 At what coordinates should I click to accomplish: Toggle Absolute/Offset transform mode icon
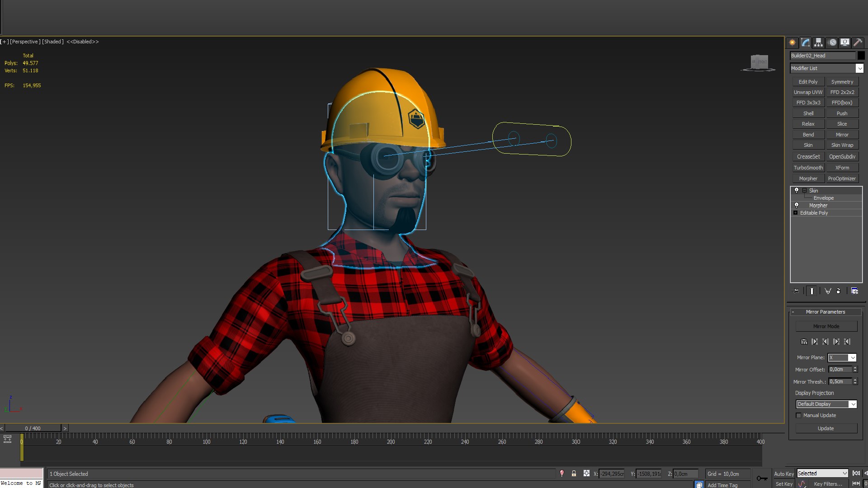586,474
